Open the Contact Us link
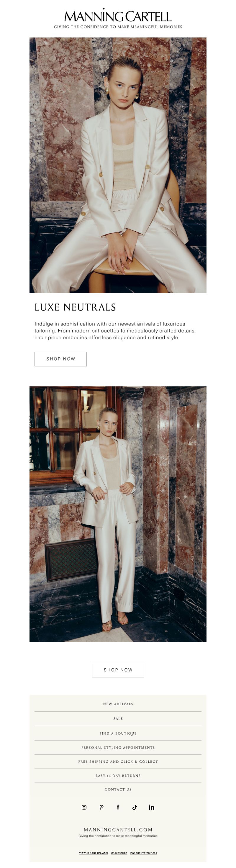Viewport: 236px width, 868px height. [x=118, y=790]
